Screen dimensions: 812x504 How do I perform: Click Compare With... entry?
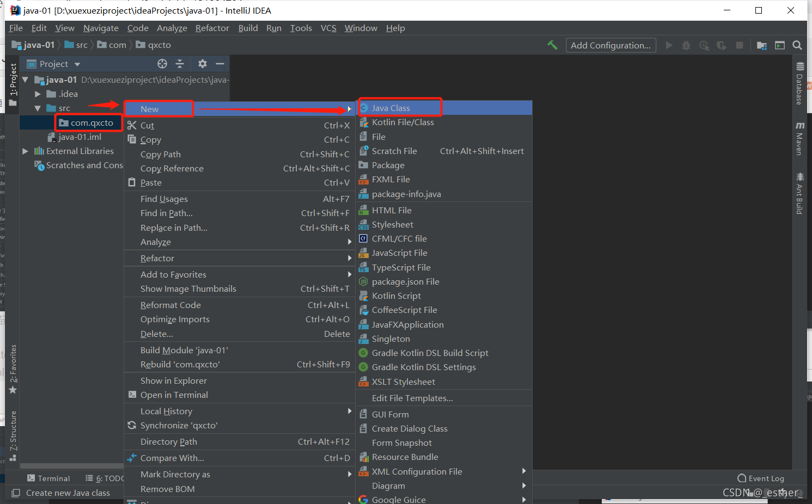tap(240, 458)
